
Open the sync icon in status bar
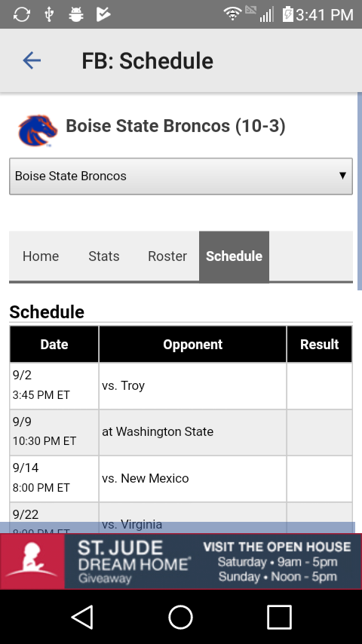[x=21, y=14]
